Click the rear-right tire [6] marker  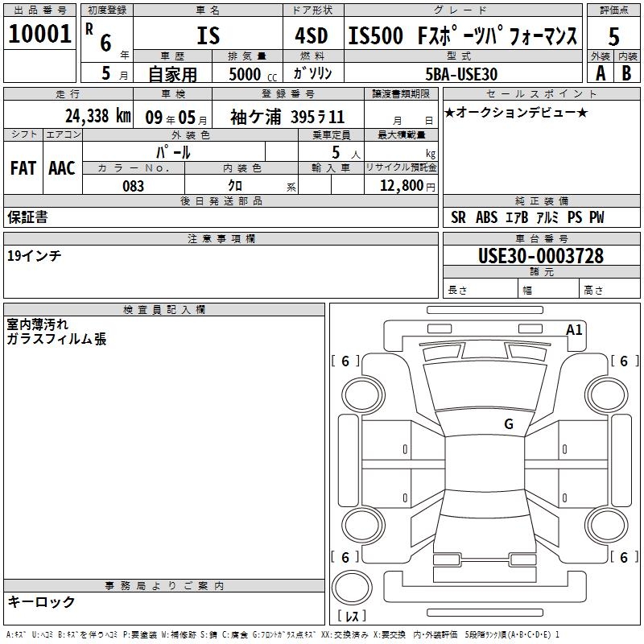coord(623,557)
